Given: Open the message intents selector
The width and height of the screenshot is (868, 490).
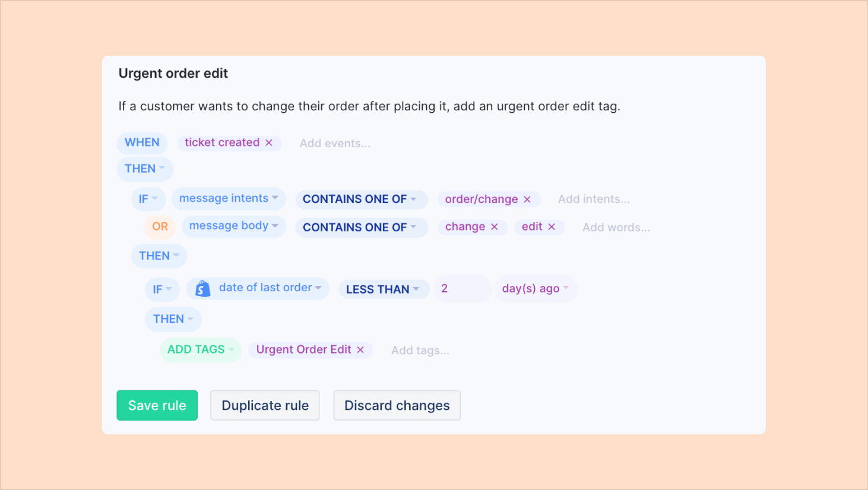Looking at the screenshot, I should click(228, 198).
